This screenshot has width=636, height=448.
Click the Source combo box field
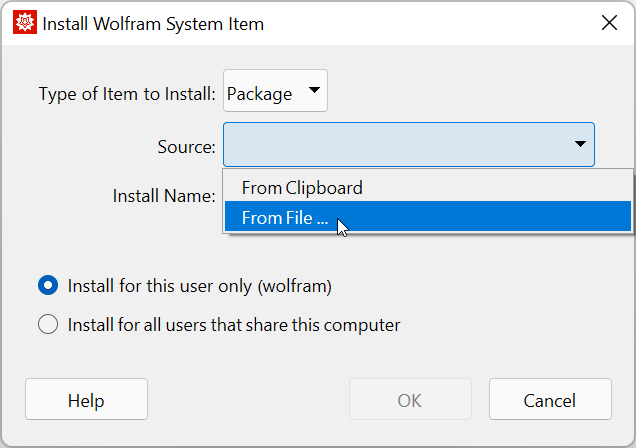[400, 145]
